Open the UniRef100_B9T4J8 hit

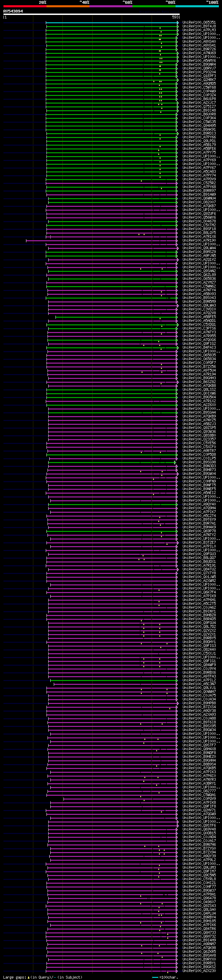click(199, 26)
